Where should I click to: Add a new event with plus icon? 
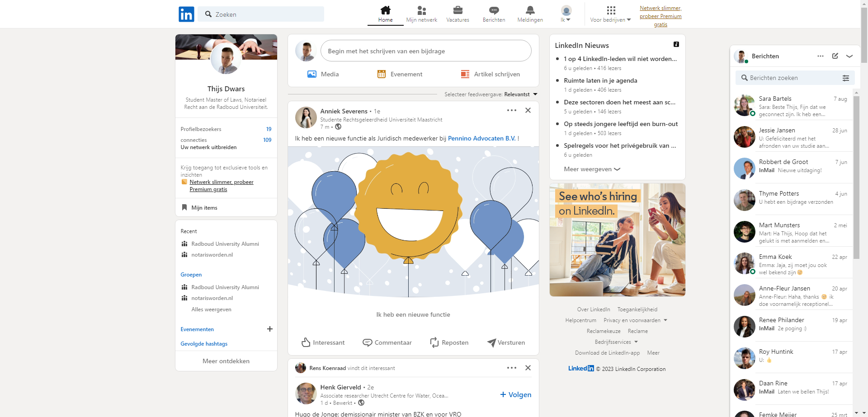[270, 329]
